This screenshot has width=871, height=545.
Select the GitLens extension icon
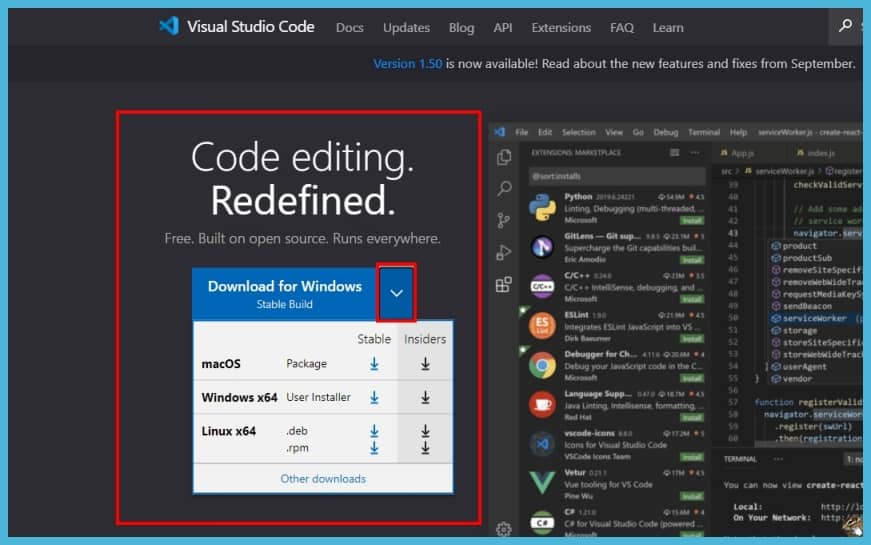pyautogui.click(x=542, y=247)
